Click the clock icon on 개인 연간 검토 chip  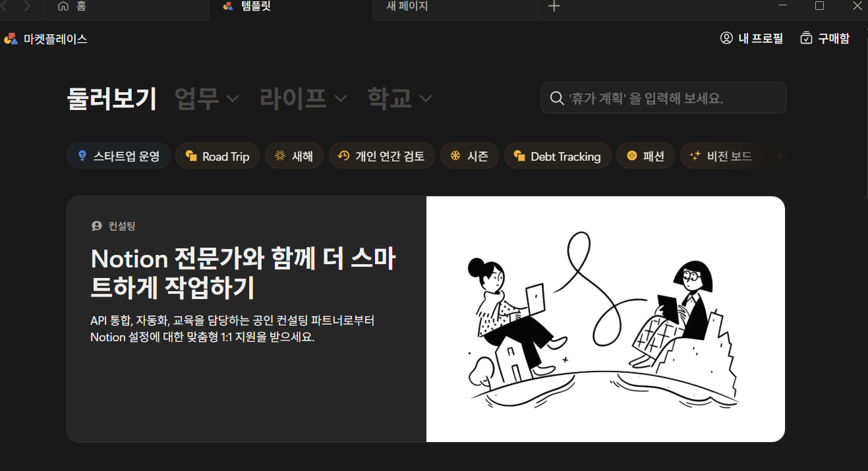tap(343, 155)
